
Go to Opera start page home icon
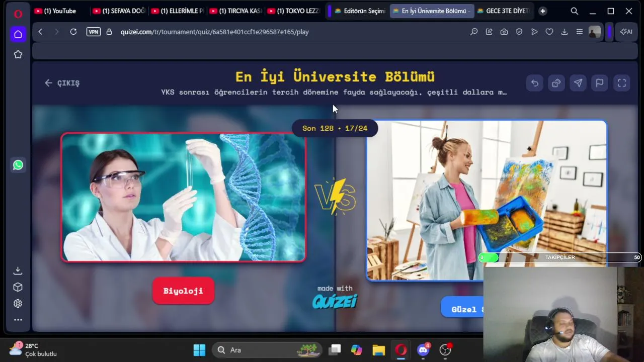[x=18, y=34]
